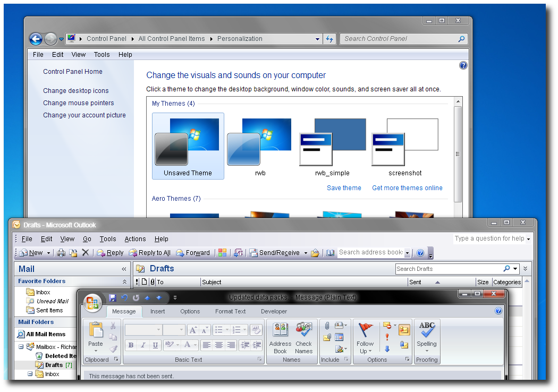Toggle Align Text Right
Image resolution: width=558 pixels, height=392 pixels.
[231, 345]
